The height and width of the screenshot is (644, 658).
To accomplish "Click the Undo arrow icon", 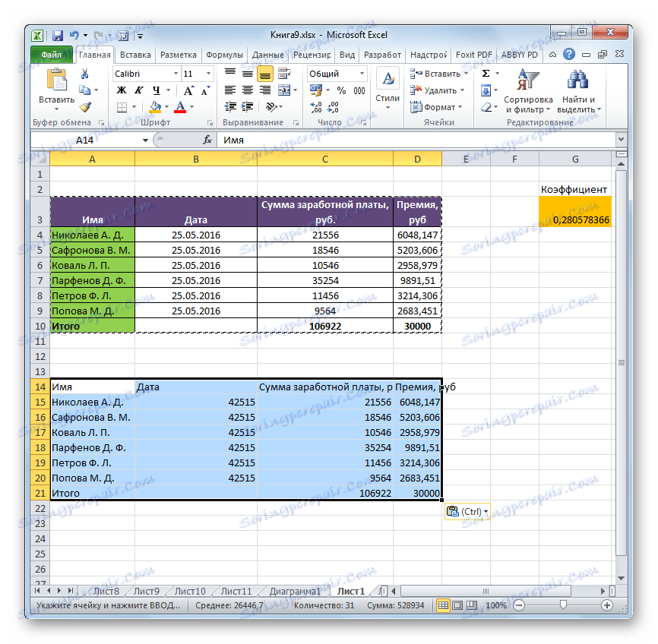I will point(74,36).
